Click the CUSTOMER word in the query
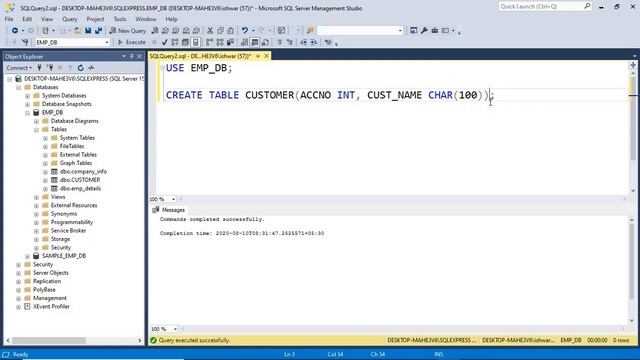 click(x=269, y=95)
